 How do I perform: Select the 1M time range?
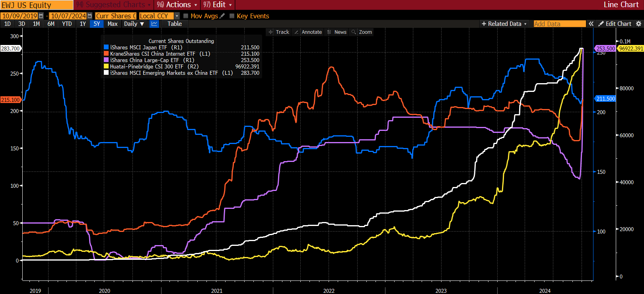pos(36,24)
